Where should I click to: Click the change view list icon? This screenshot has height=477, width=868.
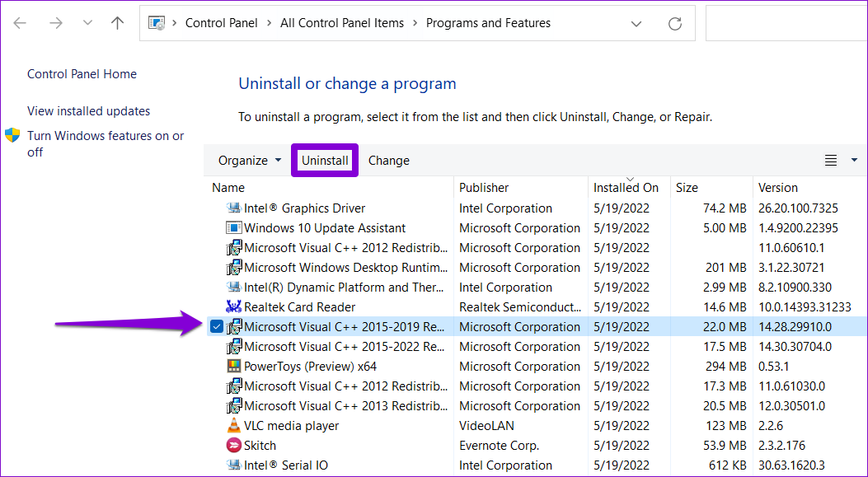[x=831, y=161]
